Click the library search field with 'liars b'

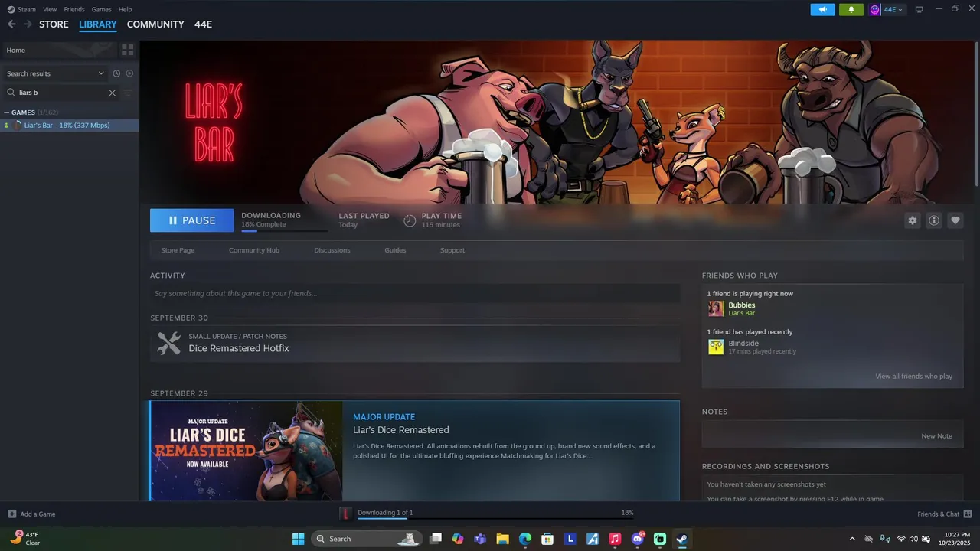[x=61, y=93]
